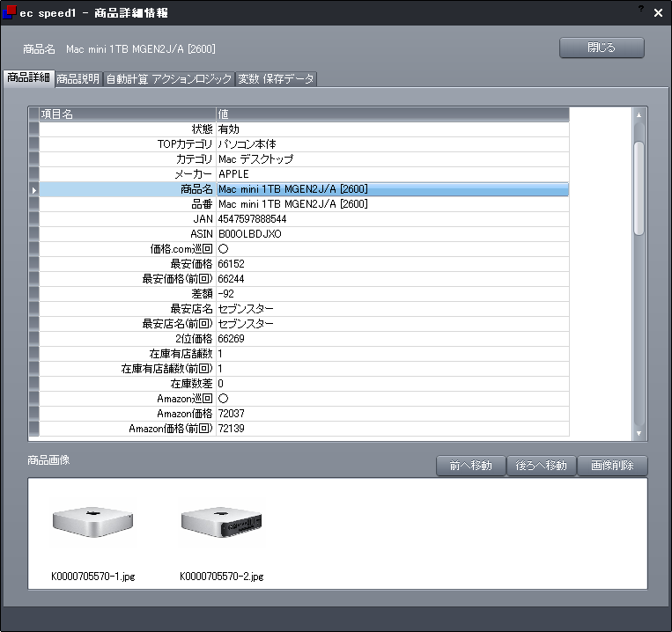Select the JAN value 4547597888544
672x632 pixels.
(x=393, y=219)
